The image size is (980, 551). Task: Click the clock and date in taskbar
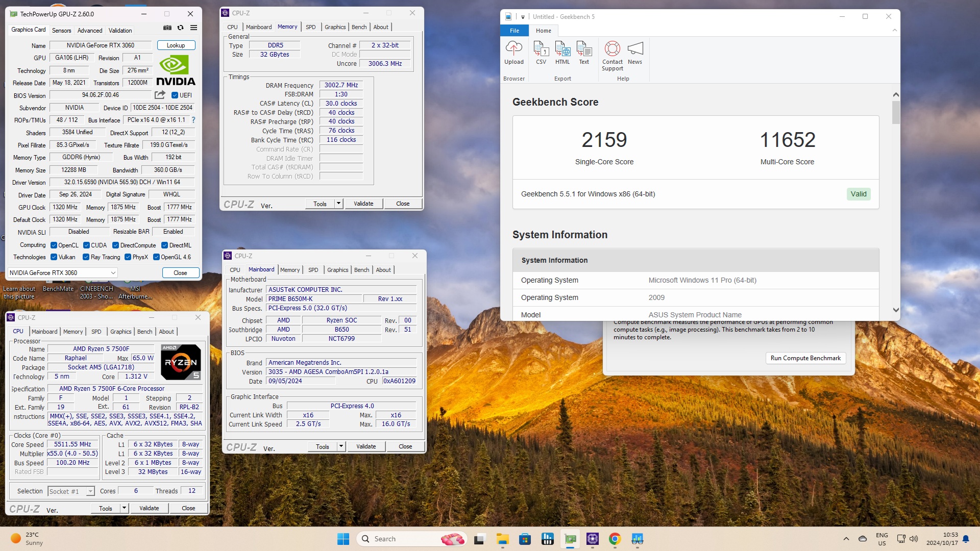tap(942, 539)
